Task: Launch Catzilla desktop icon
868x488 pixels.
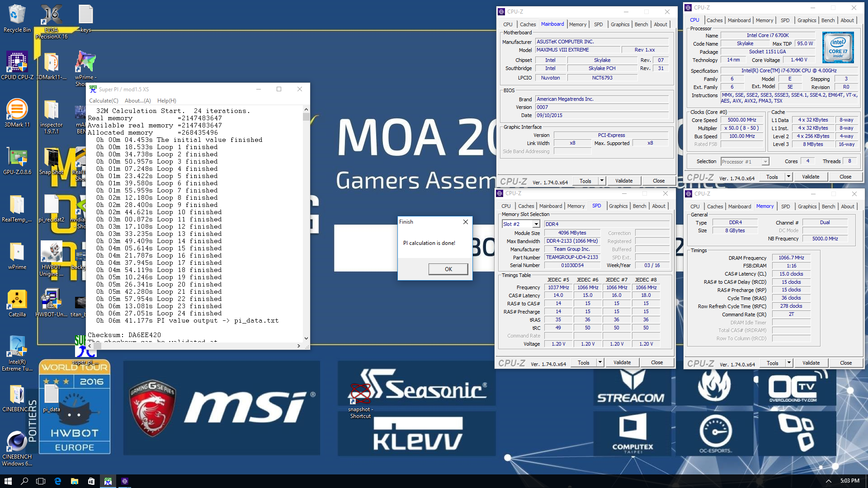Action: click(x=17, y=303)
